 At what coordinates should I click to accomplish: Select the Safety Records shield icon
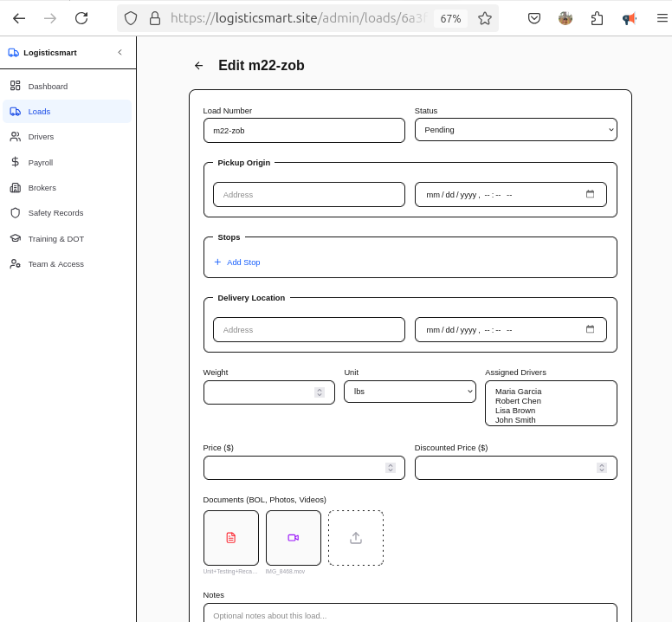[15, 213]
